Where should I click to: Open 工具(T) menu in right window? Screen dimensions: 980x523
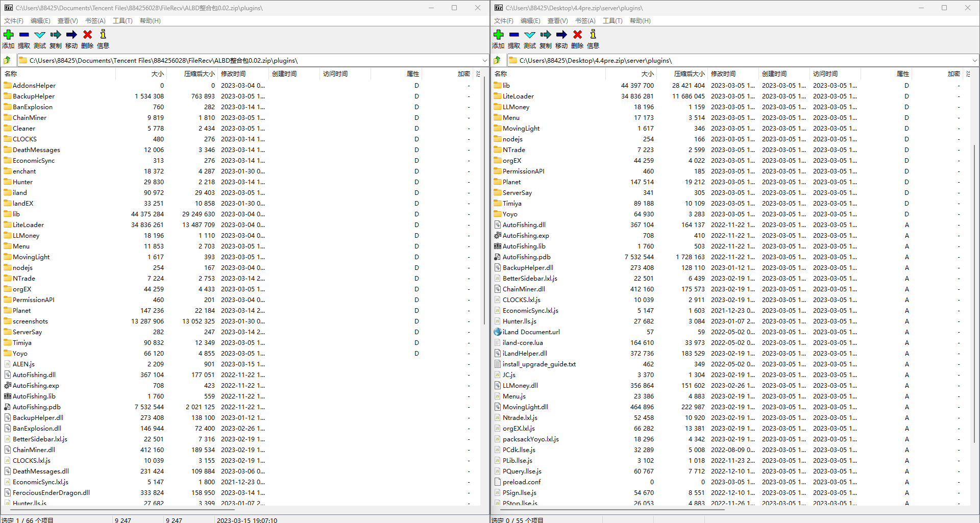tap(612, 21)
